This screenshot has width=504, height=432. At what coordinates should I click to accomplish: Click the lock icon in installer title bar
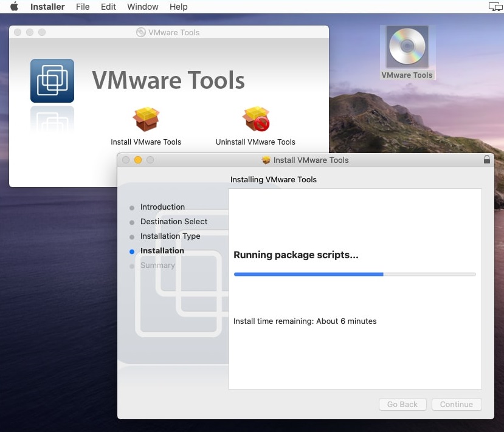(x=487, y=160)
